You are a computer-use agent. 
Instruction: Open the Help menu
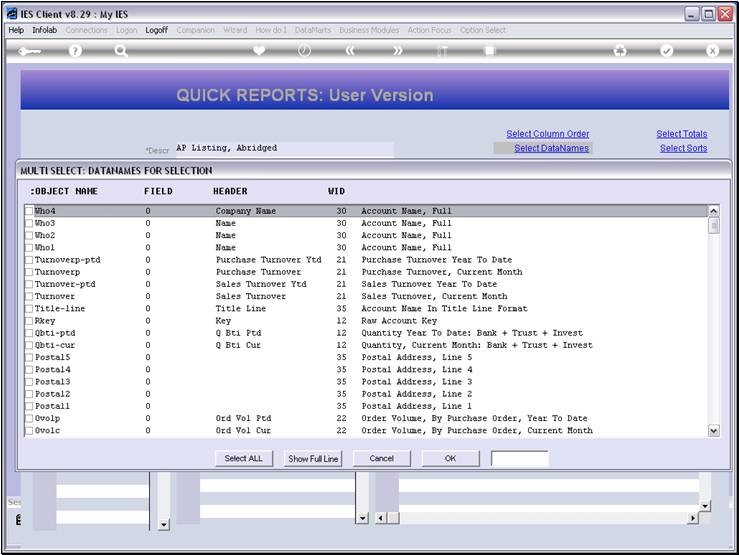[x=16, y=30]
